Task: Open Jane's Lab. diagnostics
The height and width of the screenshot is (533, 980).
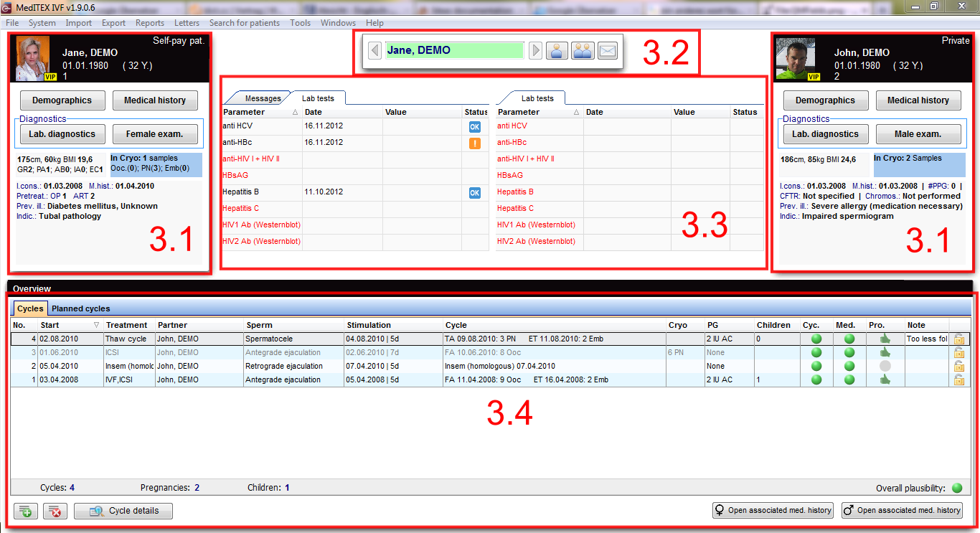Action: [62, 134]
